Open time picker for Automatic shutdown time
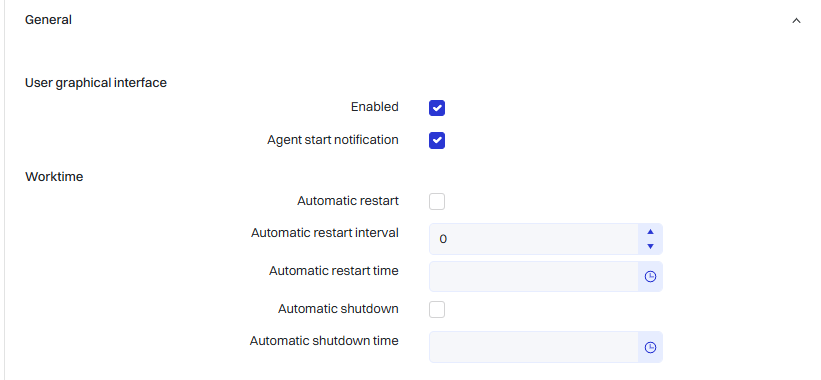The width and height of the screenshot is (821, 380). [650, 347]
